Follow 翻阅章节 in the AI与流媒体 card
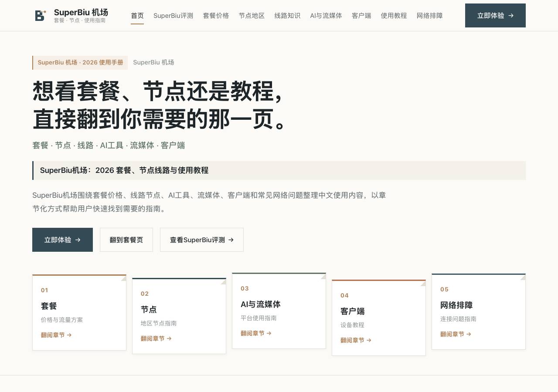 tap(256, 333)
